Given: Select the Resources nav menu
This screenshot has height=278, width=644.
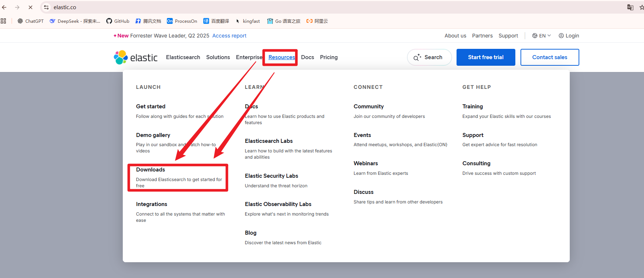Looking at the screenshot, I should pos(282,57).
